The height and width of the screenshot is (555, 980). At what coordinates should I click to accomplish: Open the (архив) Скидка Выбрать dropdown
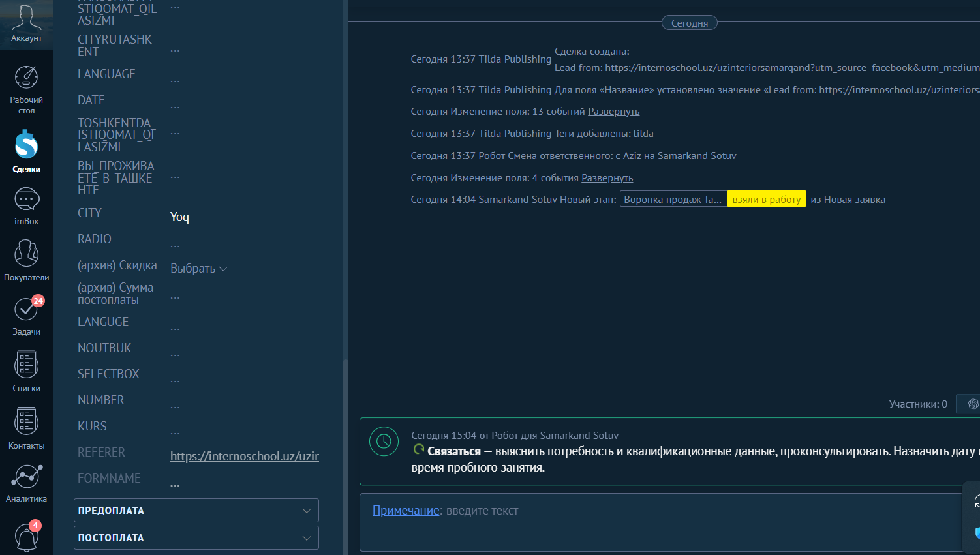point(198,269)
